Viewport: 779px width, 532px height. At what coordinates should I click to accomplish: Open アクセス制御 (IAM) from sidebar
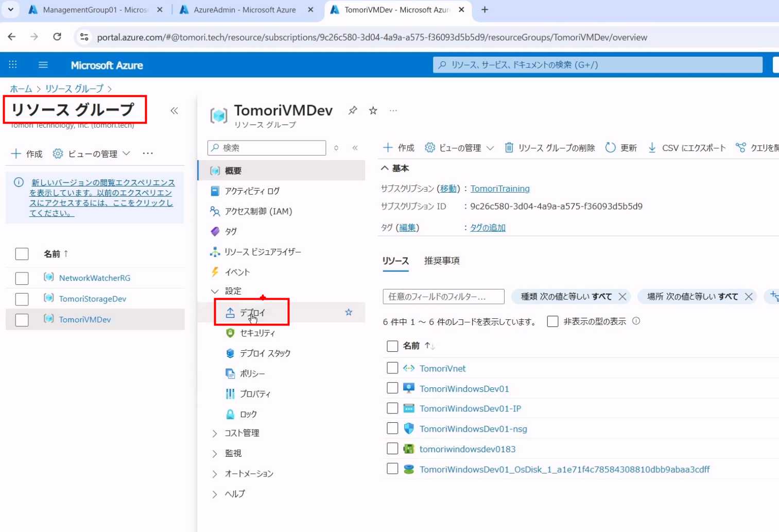point(258,211)
